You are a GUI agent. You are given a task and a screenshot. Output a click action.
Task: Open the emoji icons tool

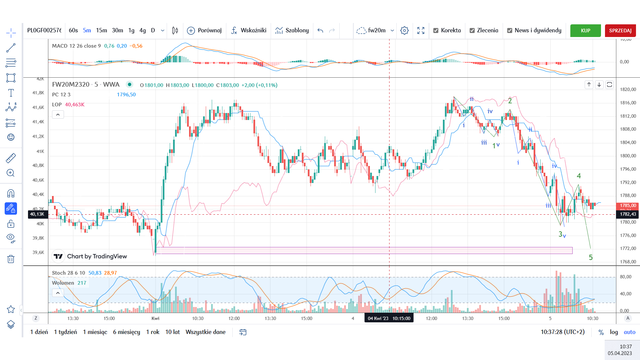tap(11, 137)
